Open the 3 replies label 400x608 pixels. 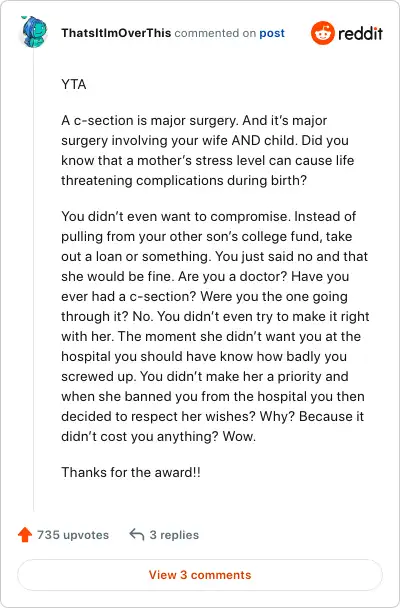point(174,535)
